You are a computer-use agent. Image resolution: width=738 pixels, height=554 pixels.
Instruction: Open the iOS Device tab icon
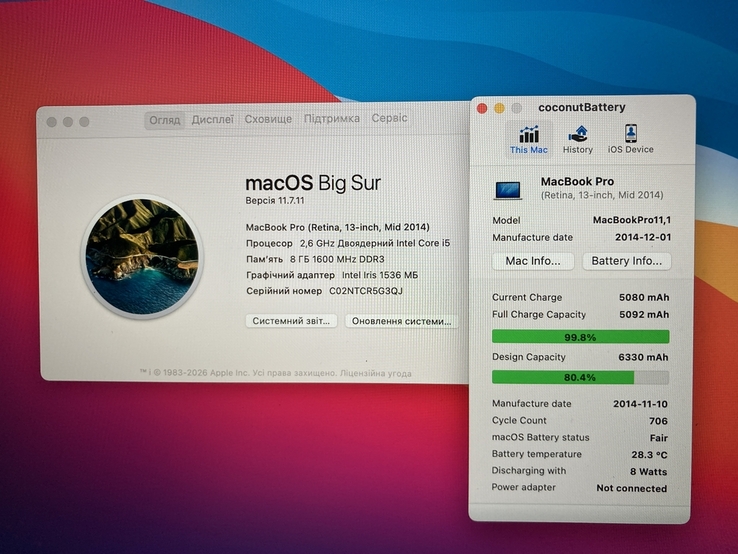631,133
